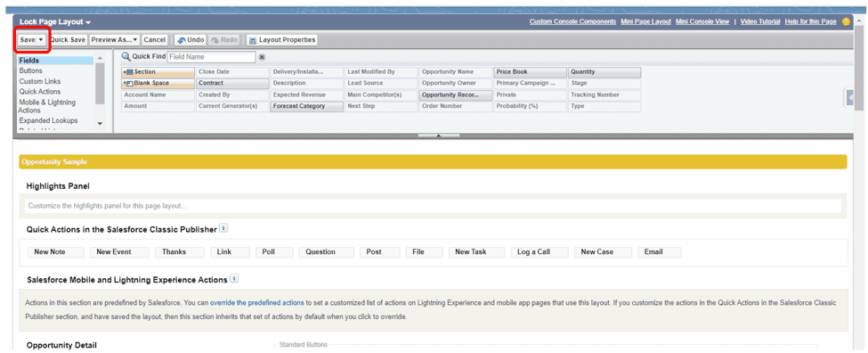Select the Quantity field
Screen dimensions: 868x353
pyautogui.click(x=604, y=72)
